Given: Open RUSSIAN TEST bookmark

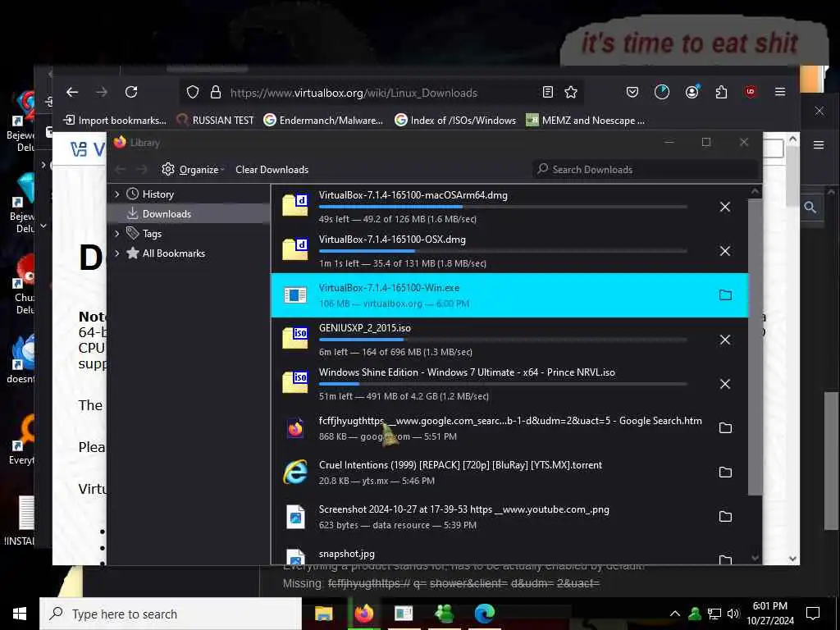Looking at the screenshot, I should (216, 120).
